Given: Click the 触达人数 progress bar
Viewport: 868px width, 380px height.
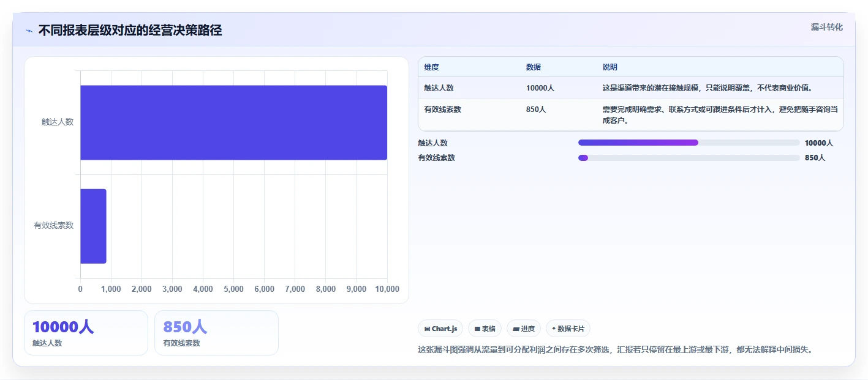Looking at the screenshot, I should point(689,143).
